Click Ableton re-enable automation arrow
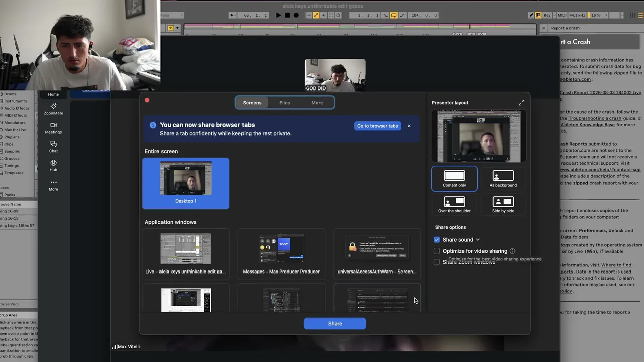This screenshot has width=644, height=362. [324, 15]
